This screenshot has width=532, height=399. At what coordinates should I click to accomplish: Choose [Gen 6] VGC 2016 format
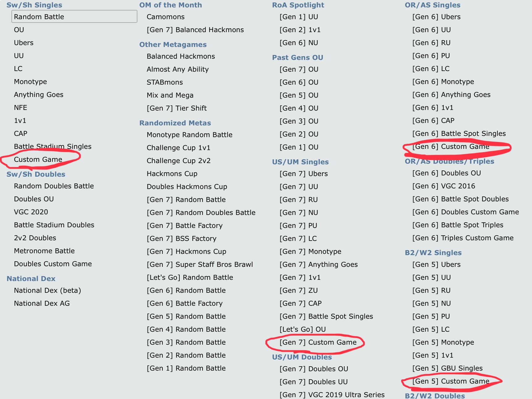[443, 186]
